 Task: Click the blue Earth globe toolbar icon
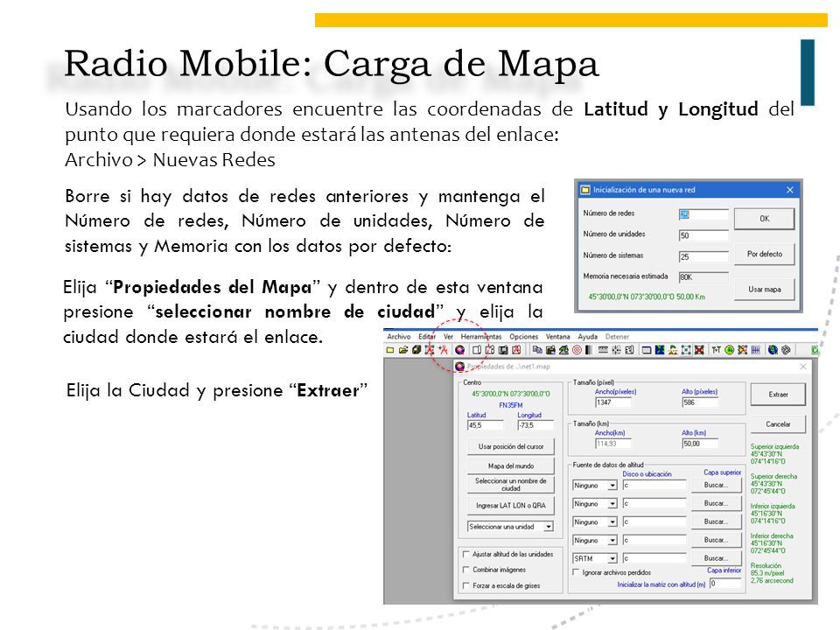point(773,350)
